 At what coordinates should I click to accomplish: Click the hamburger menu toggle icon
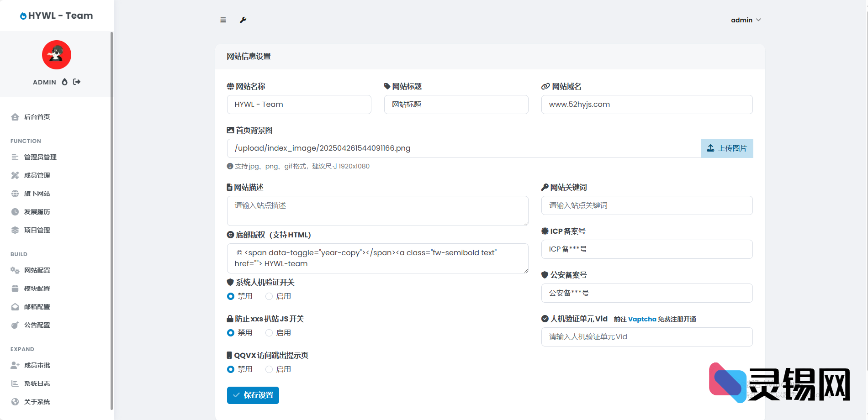click(223, 20)
